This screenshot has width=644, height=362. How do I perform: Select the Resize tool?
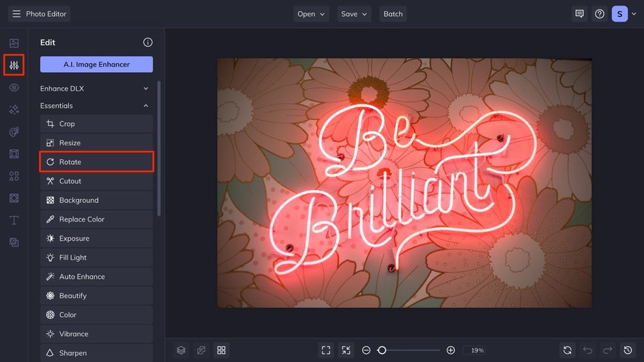pyautogui.click(x=96, y=143)
